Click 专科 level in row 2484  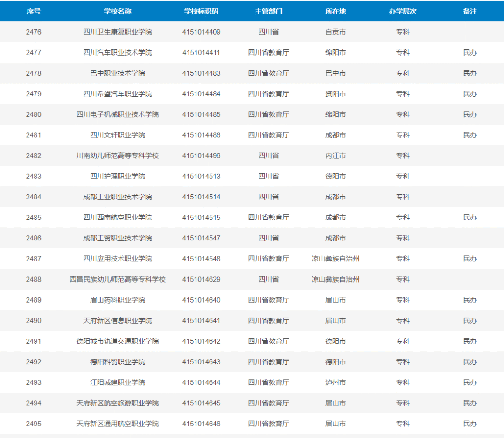click(x=403, y=197)
